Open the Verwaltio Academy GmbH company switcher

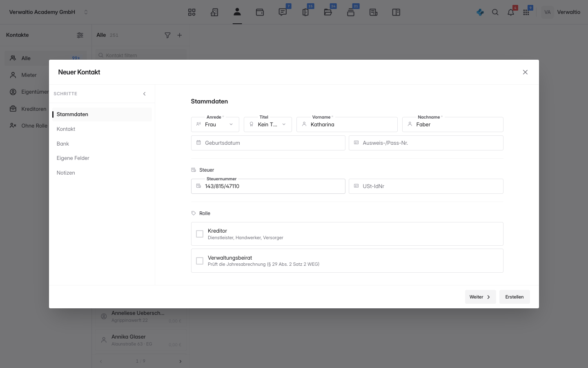pyautogui.click(x=49, y=12)
